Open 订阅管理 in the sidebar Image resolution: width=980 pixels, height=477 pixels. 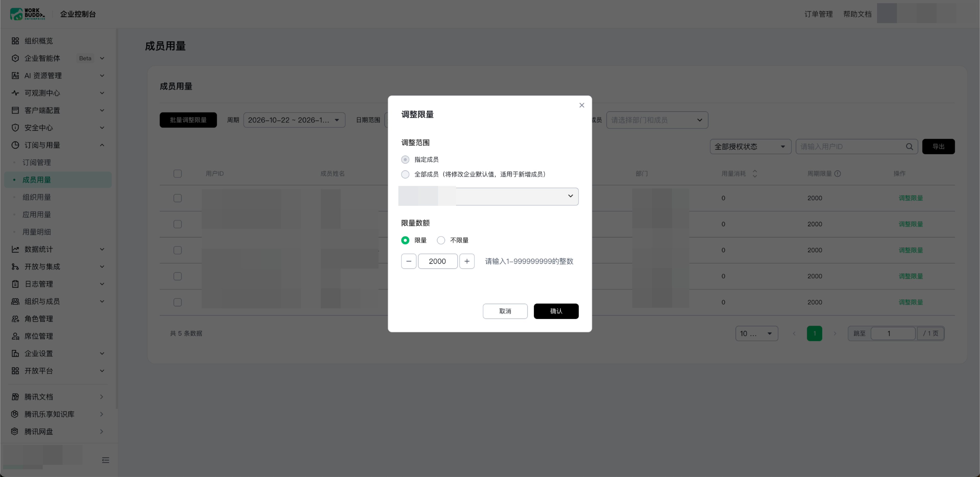[x=36, y=163]
